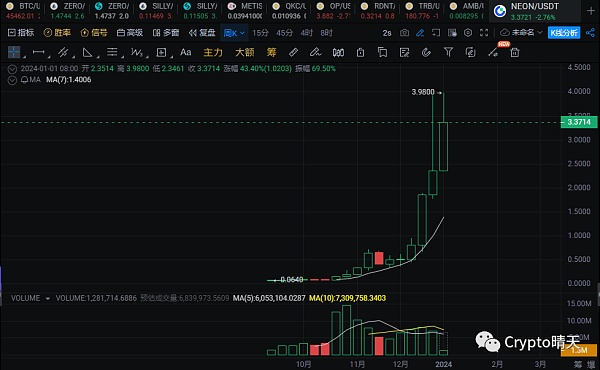Click the share icon beside K线分析

pos(590,33)
